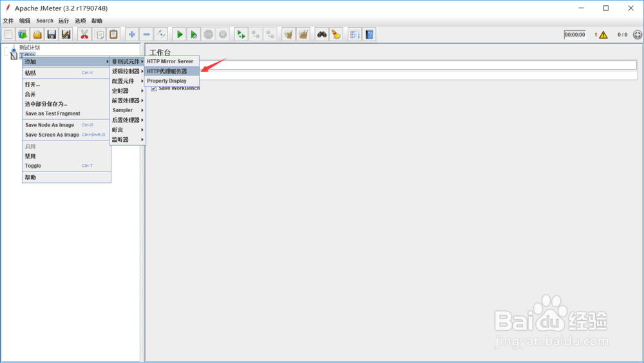Expand the 定时器 submenu
Viewport: 644px width, 363px height.
coord(128,91)
